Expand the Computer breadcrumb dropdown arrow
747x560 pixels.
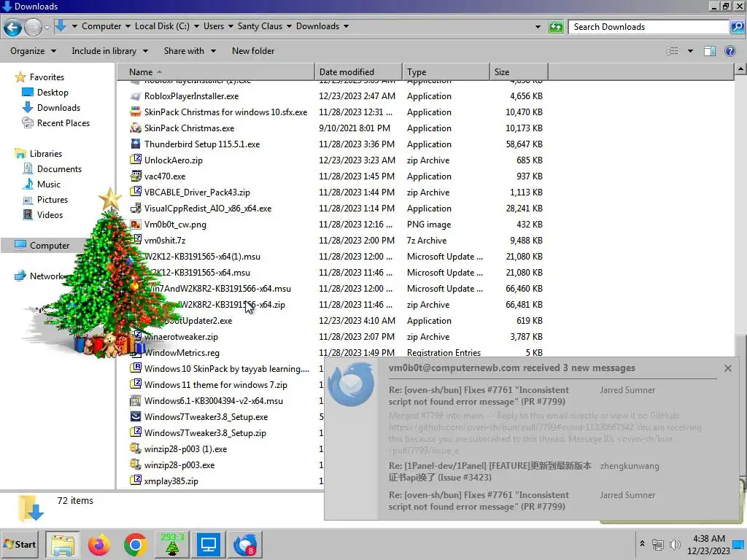[x=128, y=26]
